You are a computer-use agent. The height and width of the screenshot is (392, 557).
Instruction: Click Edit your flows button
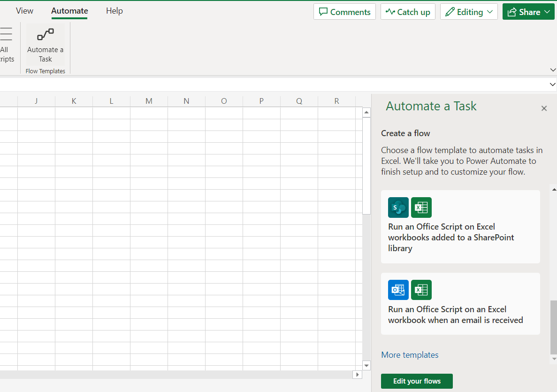point(417,381)
